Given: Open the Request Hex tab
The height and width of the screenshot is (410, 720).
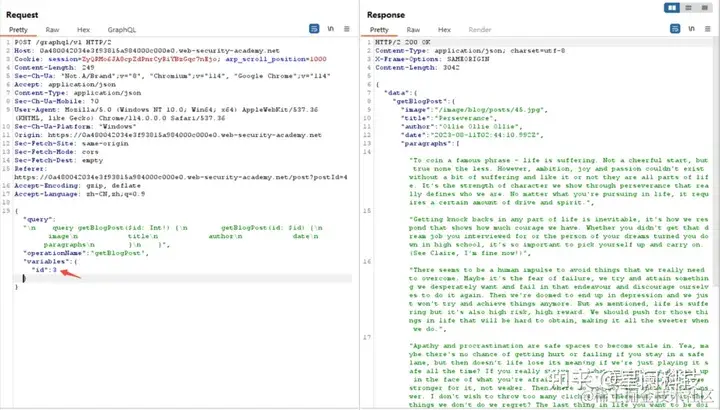Looking at the screenshot, I should coord(83,29).
